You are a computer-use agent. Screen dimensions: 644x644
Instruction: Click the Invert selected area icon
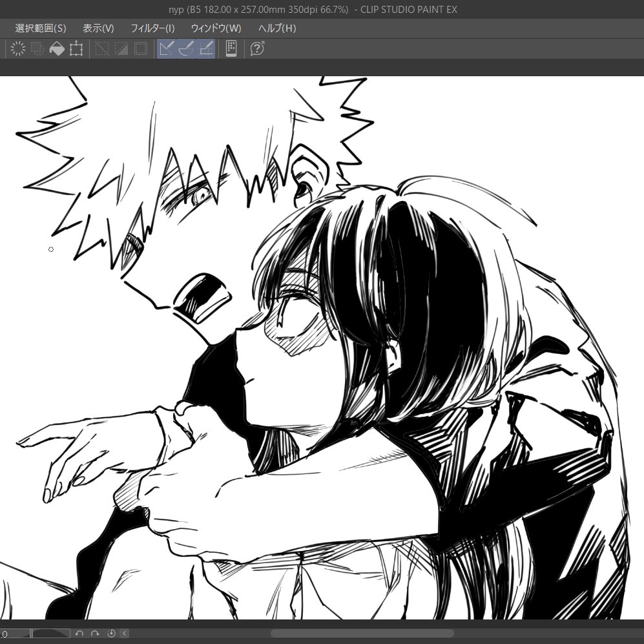point(121,48)
